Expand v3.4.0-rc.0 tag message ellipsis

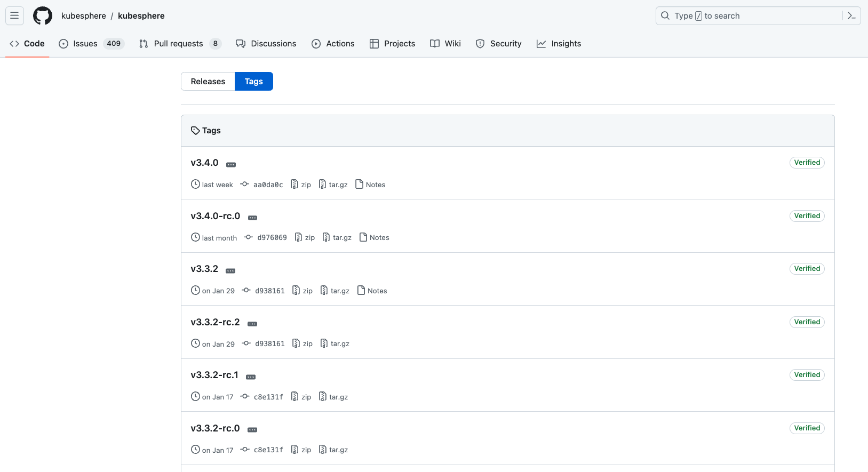(x=253, y=218)
